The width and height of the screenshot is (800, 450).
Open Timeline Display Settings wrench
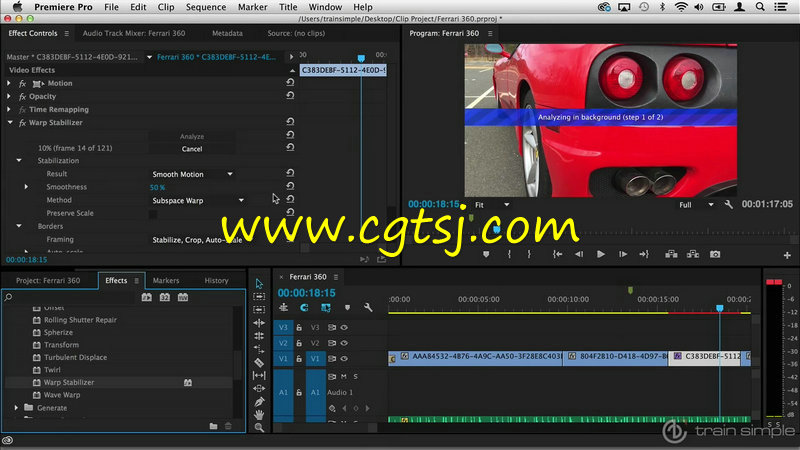click(x=368, y=308)
